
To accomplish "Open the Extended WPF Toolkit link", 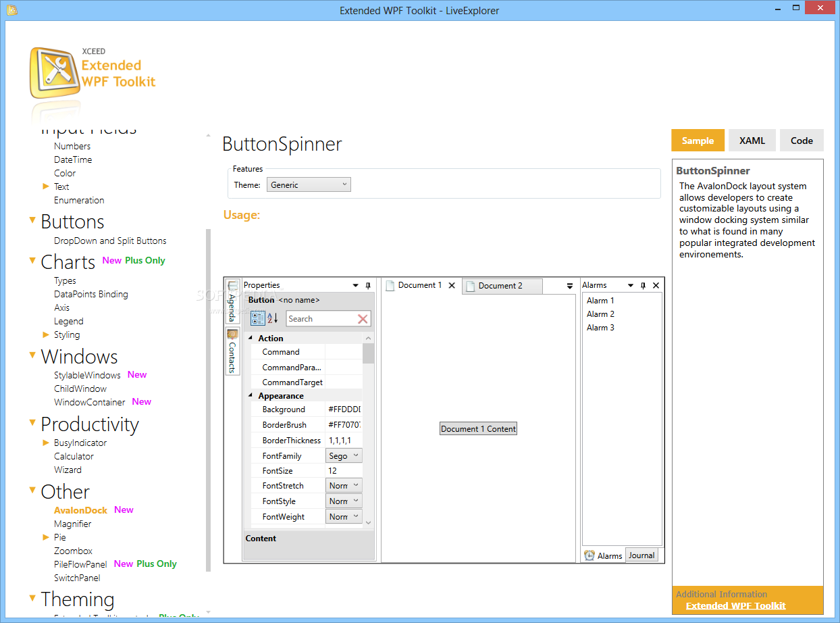I will coord(736,605).
